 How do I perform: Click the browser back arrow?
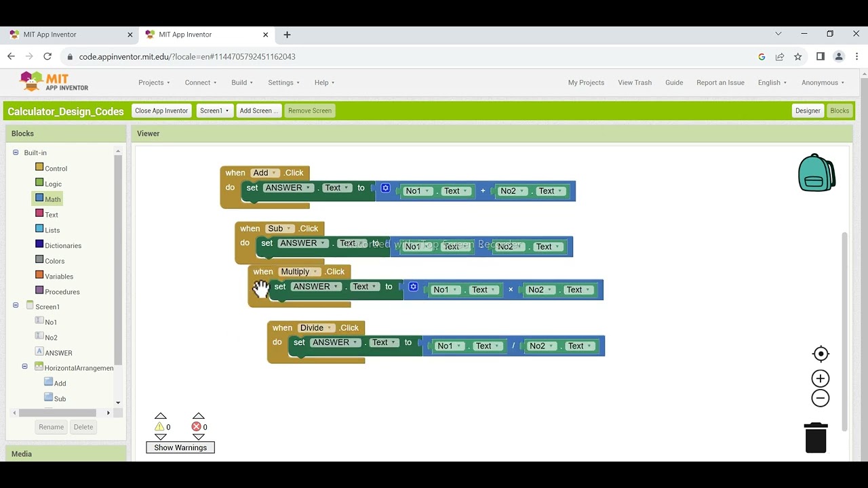11,57
